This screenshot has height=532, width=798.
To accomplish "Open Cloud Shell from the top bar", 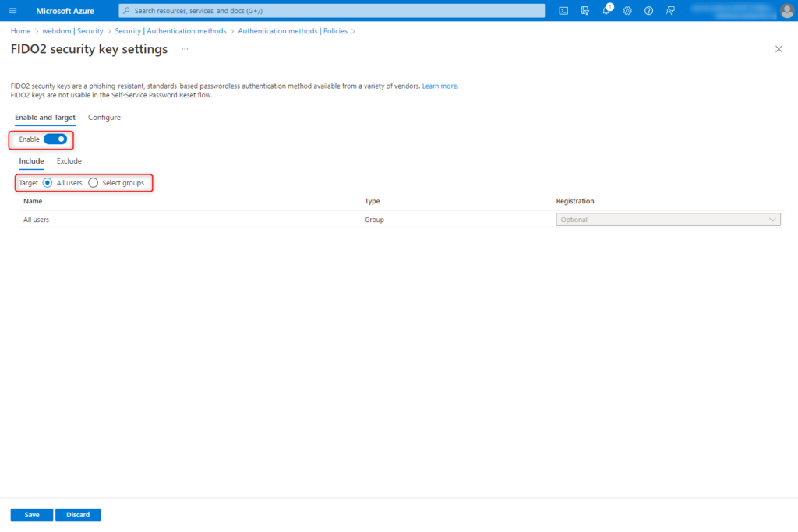I will click(x=563, y=11).
